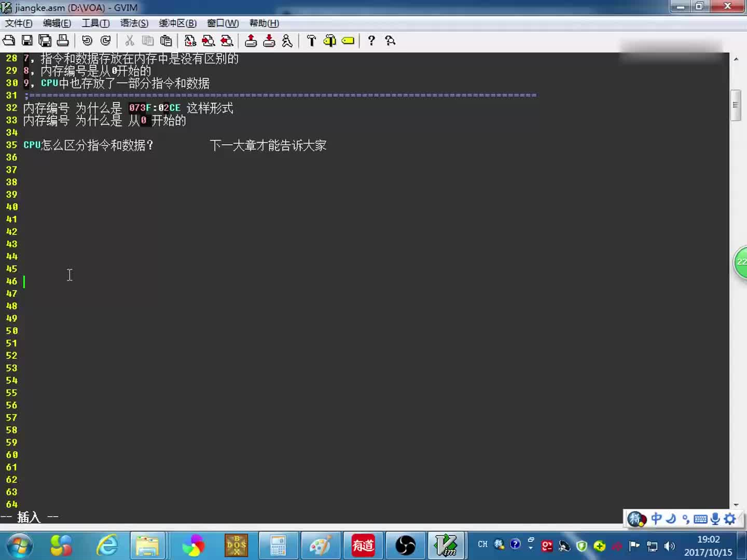Open DOSBox from the taskbar

click(236, 546)
